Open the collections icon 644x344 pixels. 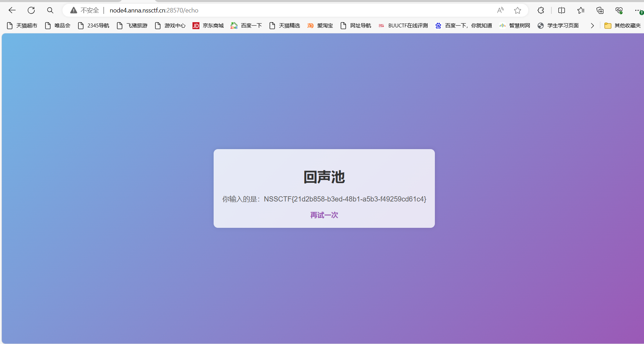(x=600, y=10)
